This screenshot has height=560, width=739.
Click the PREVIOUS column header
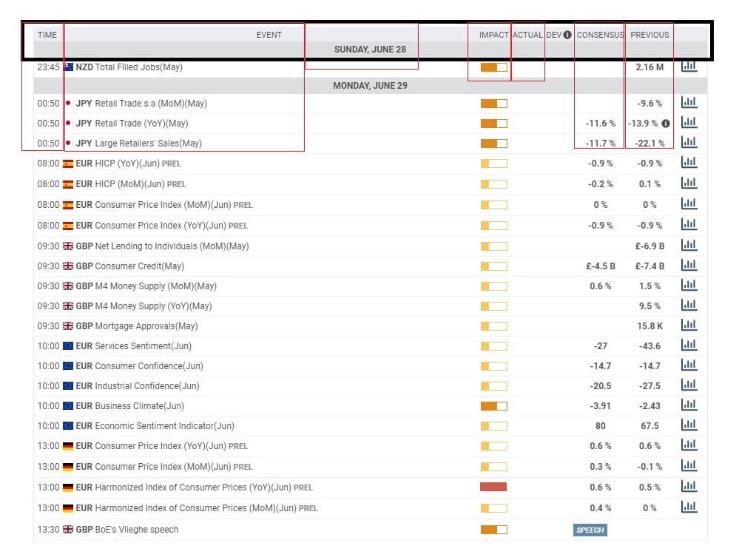point(649,35)
